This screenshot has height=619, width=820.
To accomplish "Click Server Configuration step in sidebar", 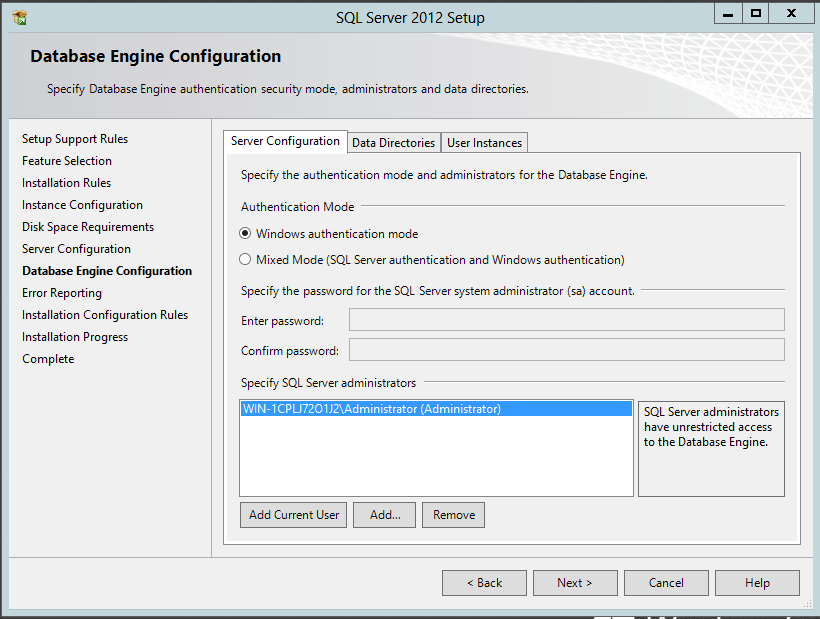I will [76, 249].
